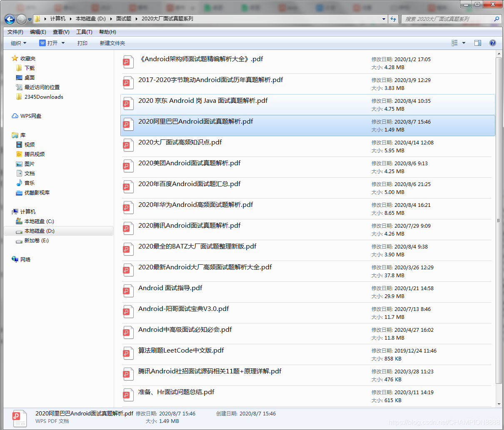Click the refresh button beside address bar
This screenshot has height=430, width=504.
coord(393,19)
